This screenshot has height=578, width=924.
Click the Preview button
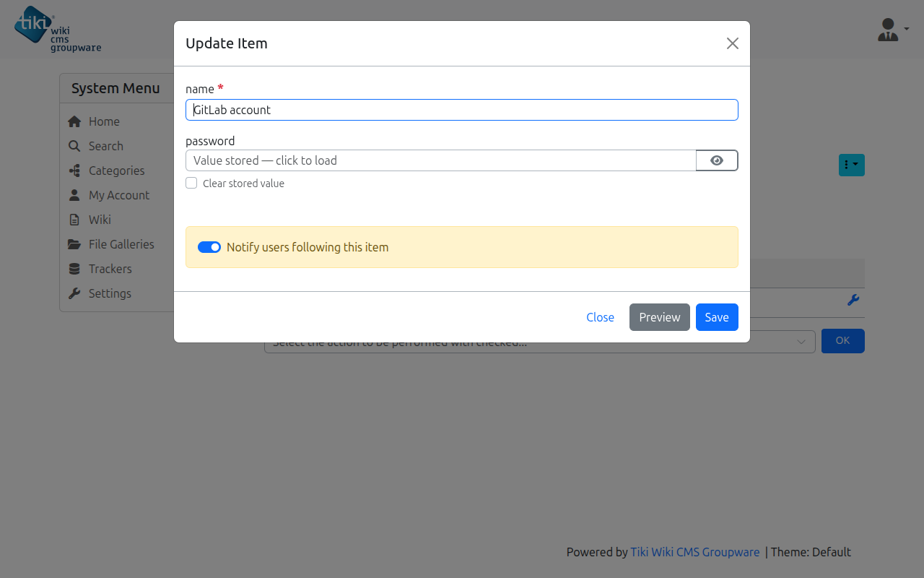pyautogui.click(x=660, y=317)
